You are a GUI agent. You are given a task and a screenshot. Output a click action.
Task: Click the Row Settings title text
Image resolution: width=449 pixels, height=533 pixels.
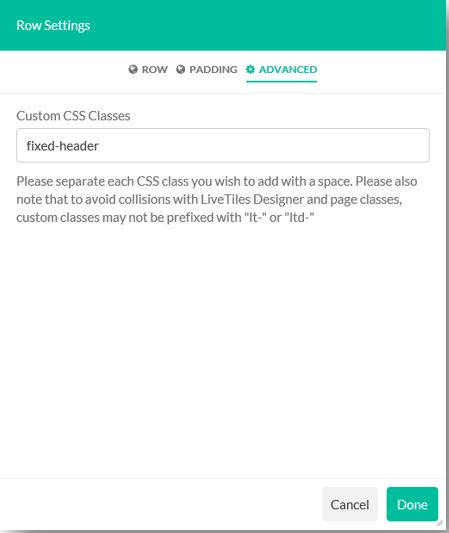(x=53, y=25)
